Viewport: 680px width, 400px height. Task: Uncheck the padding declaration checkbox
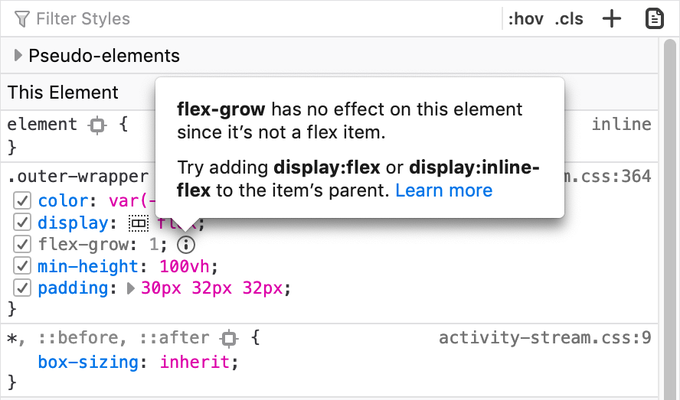[23, 288]
